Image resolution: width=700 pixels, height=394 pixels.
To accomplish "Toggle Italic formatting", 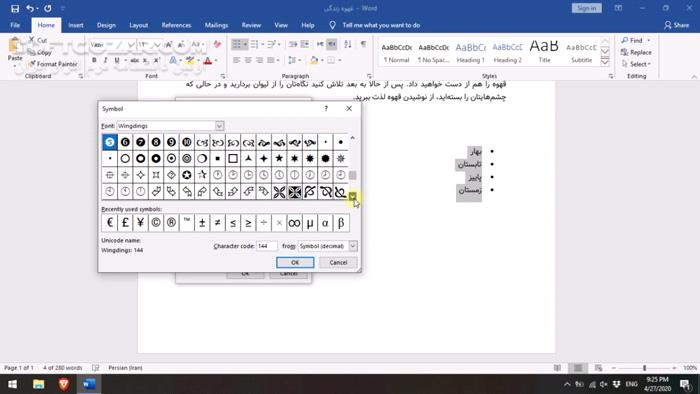I will pyautogui.click(x=105, y=60).
